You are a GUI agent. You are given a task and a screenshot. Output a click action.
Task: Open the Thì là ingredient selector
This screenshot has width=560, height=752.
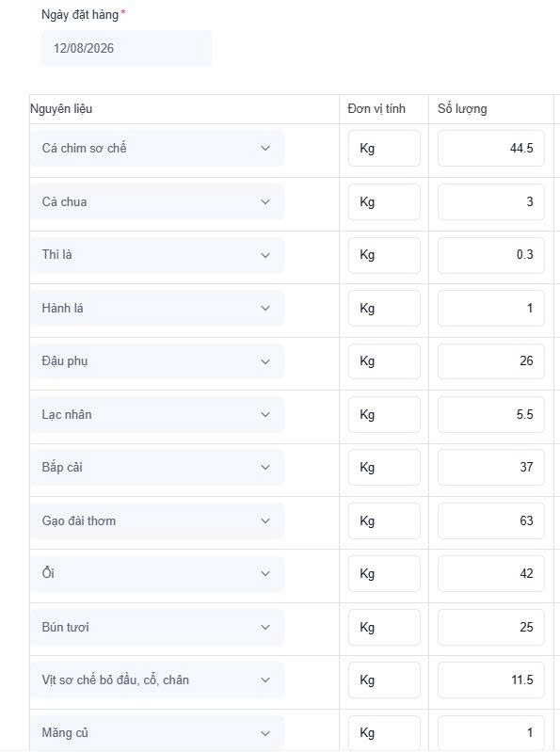pos(157,255)
